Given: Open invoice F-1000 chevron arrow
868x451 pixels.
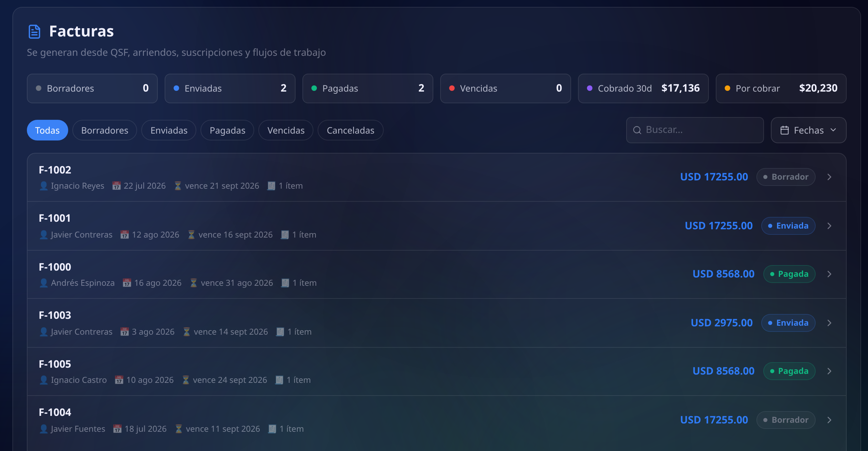Looking at the screenshot, I should 829,274.
